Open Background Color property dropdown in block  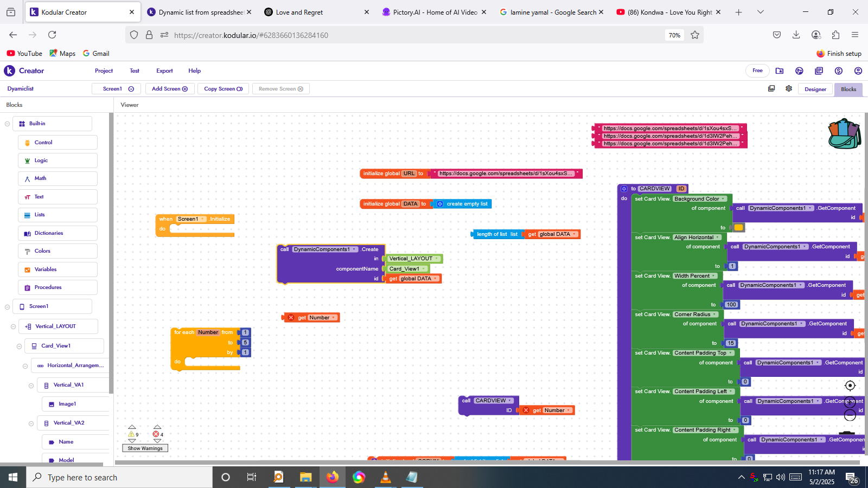[x=699, y=199]
